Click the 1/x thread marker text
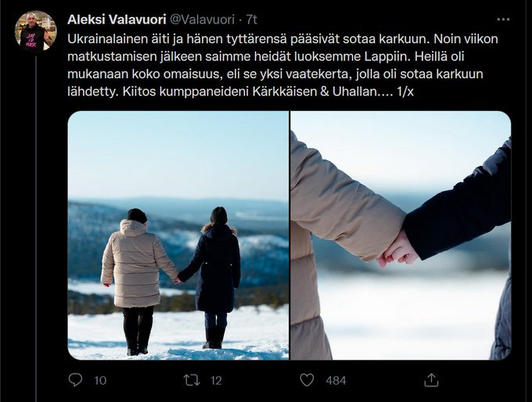This screenshot has height=402, width=532. (405, 92)
